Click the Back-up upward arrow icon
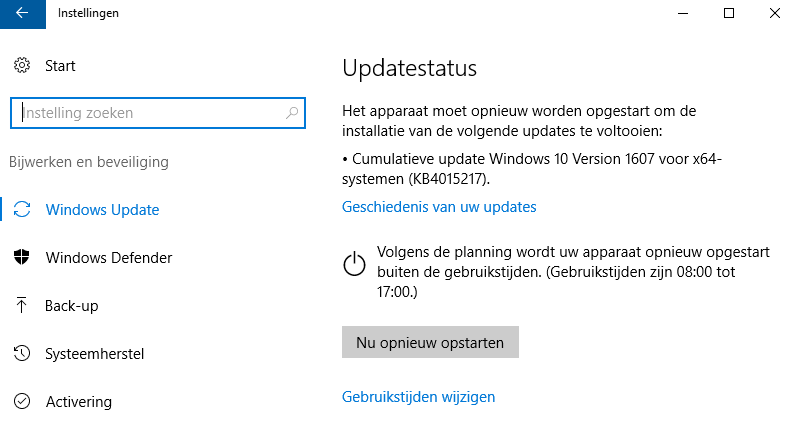 (x=22, y=306)
